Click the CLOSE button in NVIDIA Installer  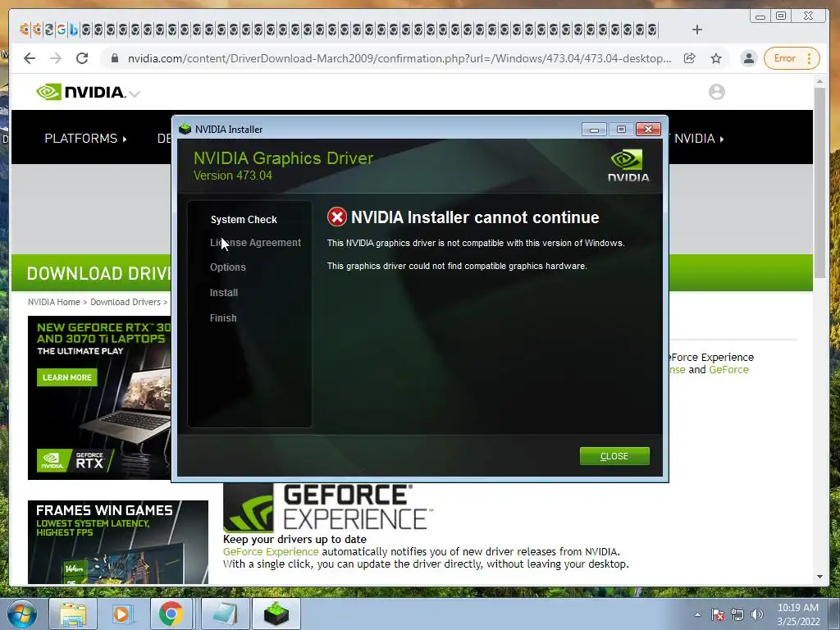click(614, 456)
